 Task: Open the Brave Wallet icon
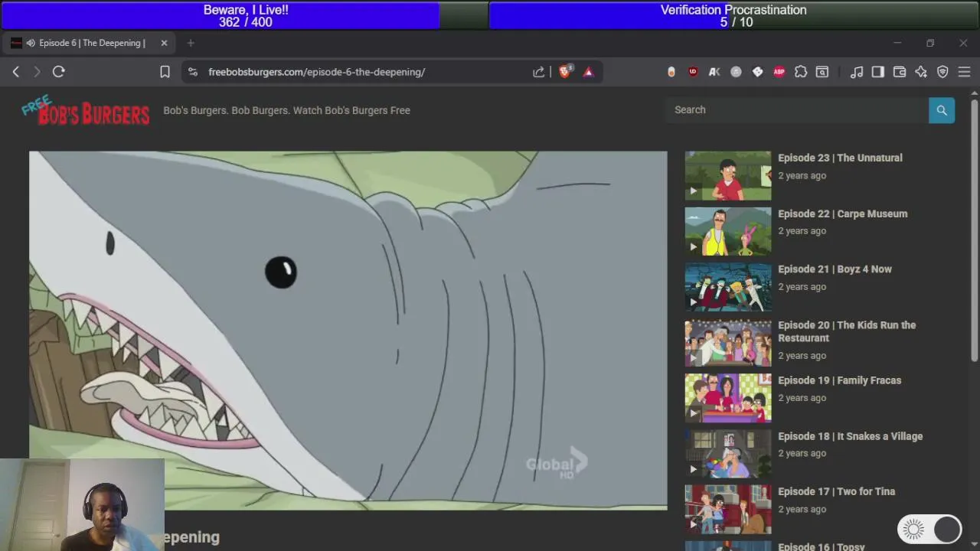tap(900, 72)
